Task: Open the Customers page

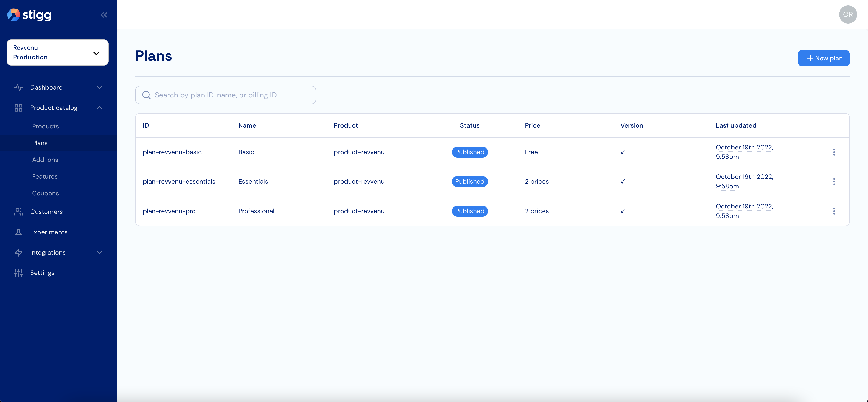Action: tap(47, 212)
